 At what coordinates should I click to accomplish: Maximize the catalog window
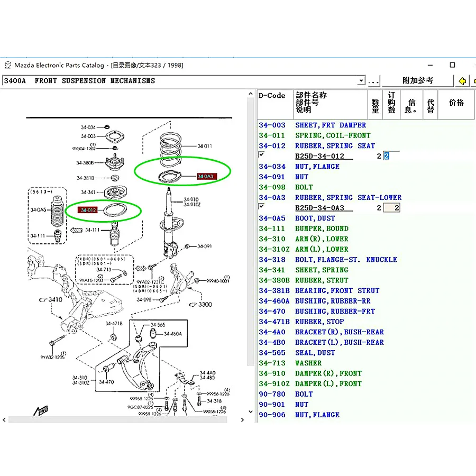click(x=452, y=65)
